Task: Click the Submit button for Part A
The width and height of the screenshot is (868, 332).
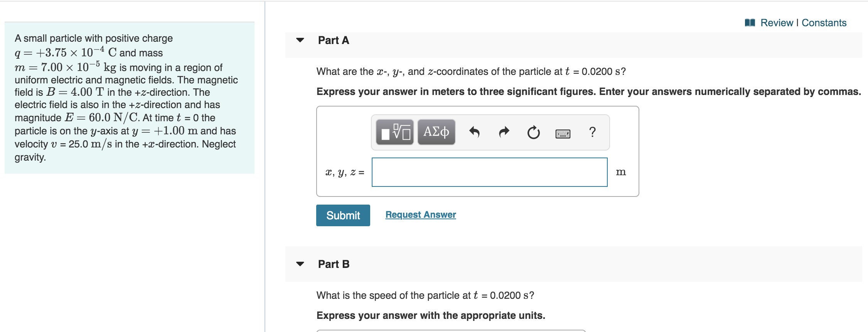Action: pyautogui.click(x=342, y=215)
